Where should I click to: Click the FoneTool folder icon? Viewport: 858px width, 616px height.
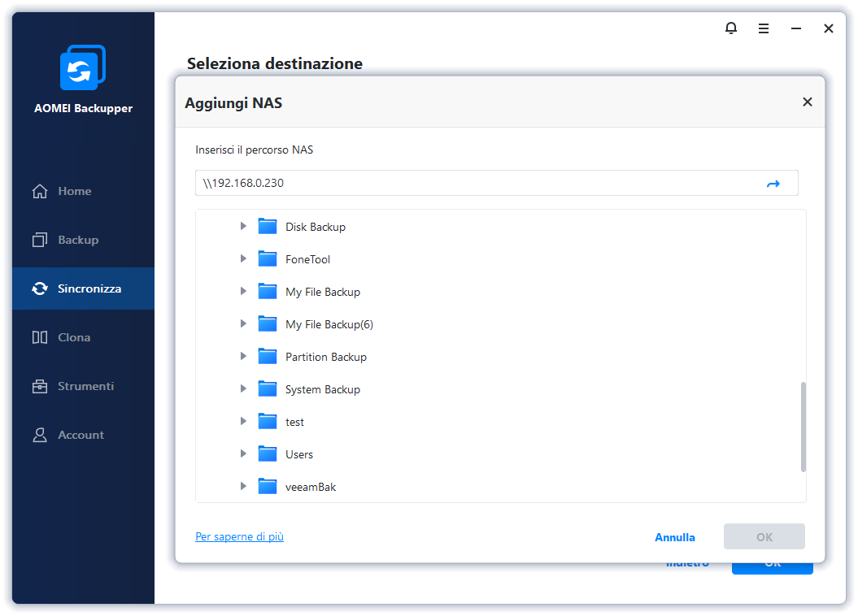coord(268,259)
